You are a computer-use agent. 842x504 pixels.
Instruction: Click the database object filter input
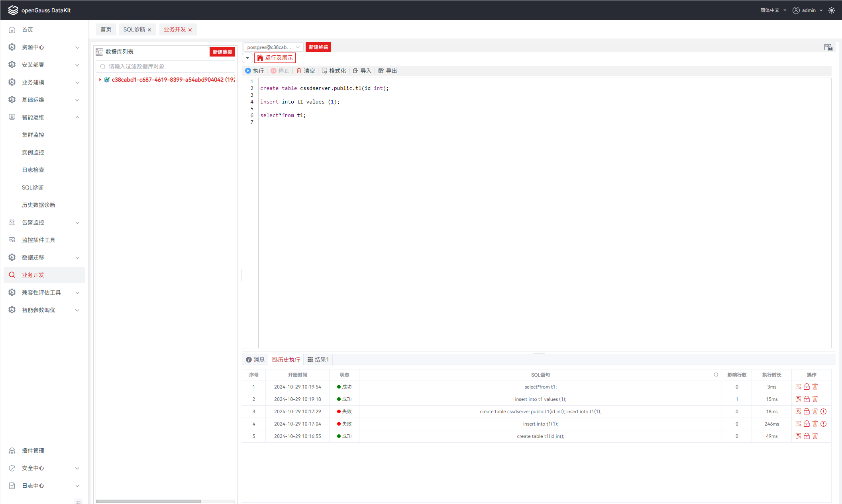(165, 66)
